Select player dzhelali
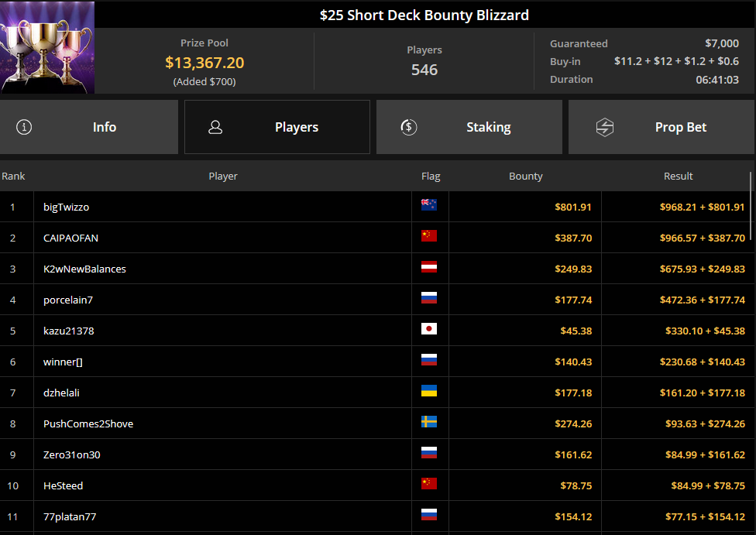The width and height of the screenshot is (756, 535). click(61, 393)
